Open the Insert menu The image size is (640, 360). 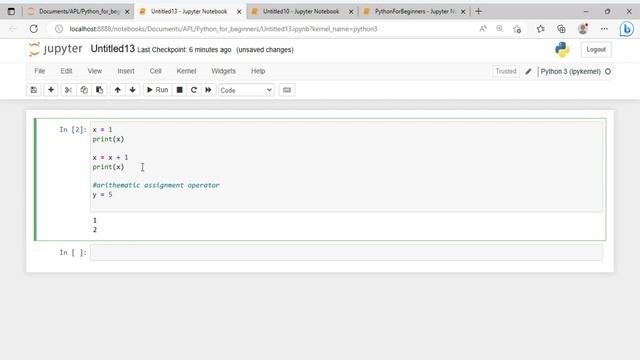(126, 71)
